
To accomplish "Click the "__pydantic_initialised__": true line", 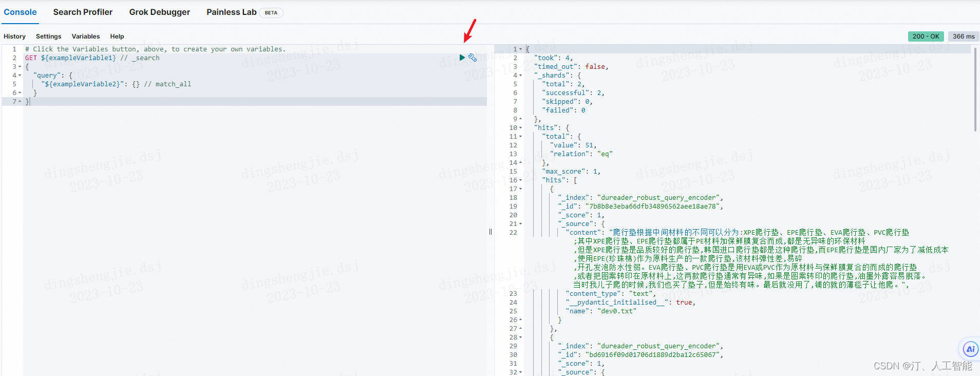I will pos(631,303).
